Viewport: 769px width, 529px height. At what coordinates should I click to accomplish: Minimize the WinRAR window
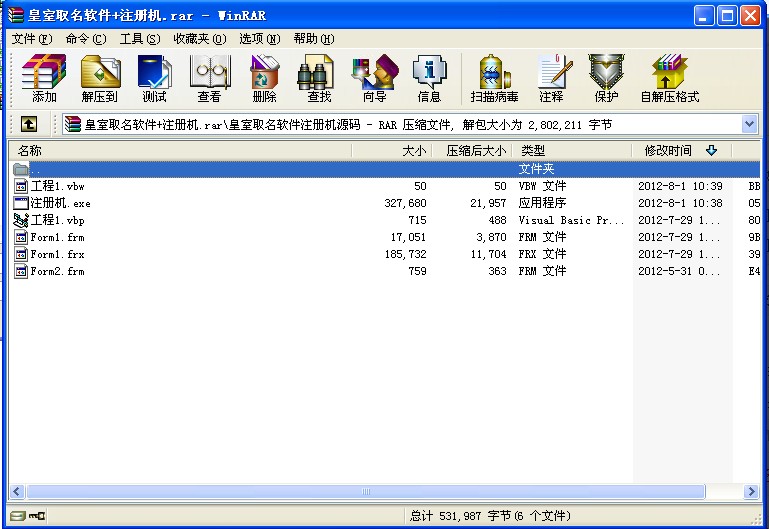click(x=704, y=16)
